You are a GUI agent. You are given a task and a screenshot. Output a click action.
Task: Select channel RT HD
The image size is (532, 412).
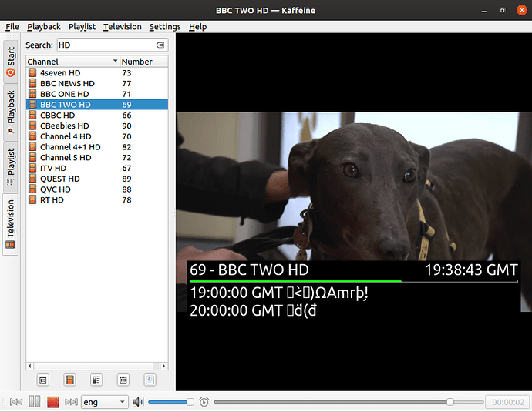[x=97, y=200]
